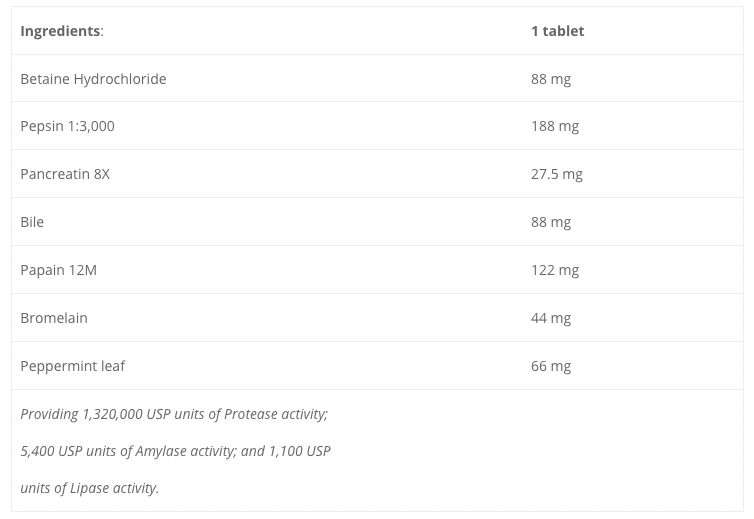Click the 44 mg Bromelain amount
Viewport: 754px width, 519px height.
[551, 318]
